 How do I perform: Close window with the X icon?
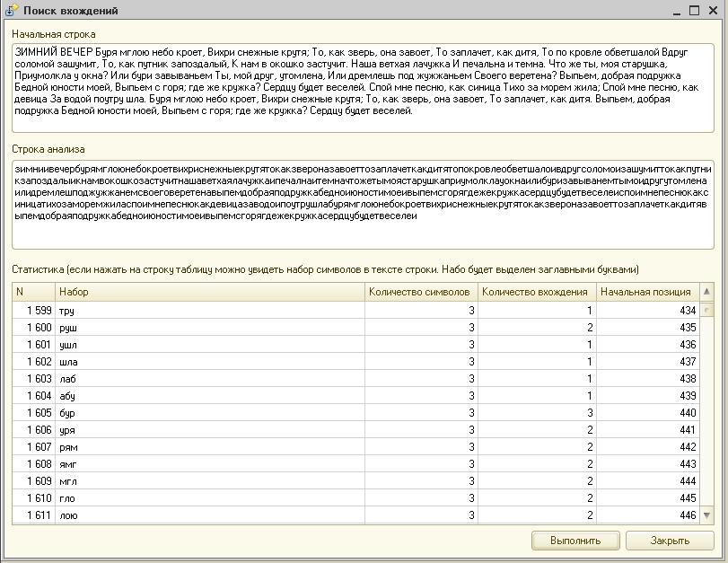[713, 10]
